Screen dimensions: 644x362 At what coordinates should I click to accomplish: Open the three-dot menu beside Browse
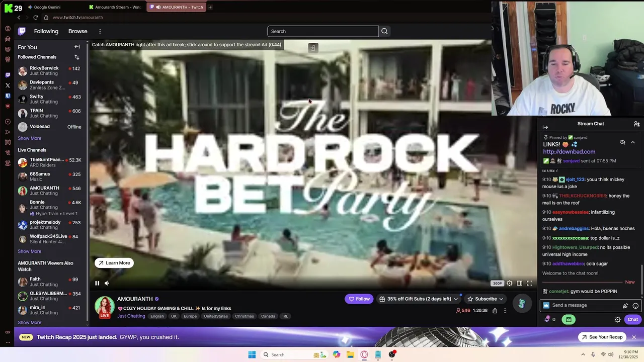100,31
